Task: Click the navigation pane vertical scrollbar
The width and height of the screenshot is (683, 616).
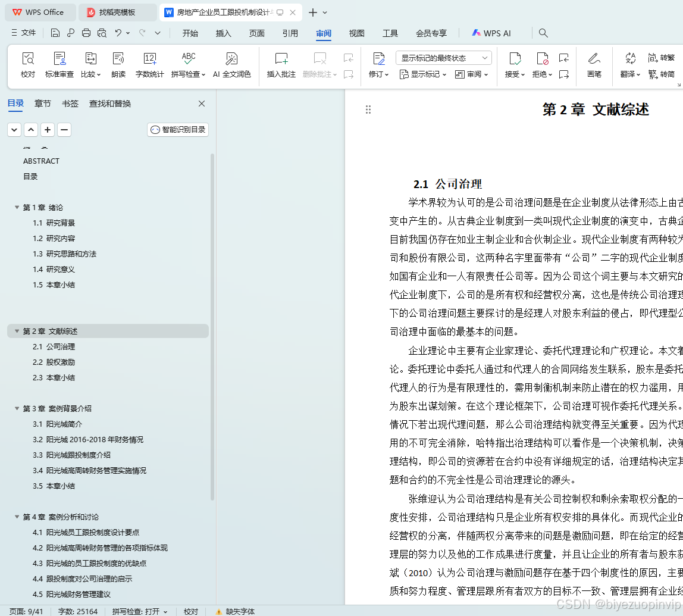Action: (212, 327)
